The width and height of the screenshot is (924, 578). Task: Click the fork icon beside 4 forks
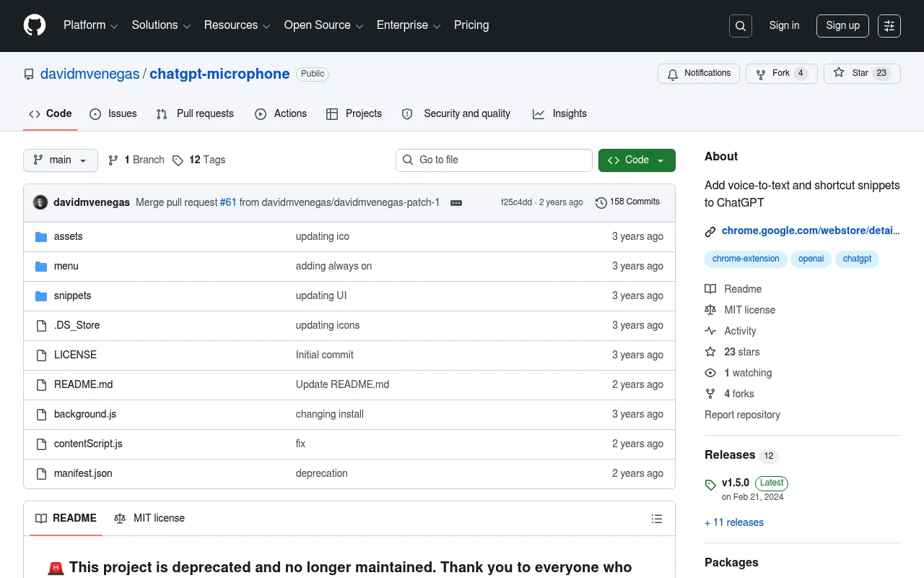(x=710, y=394)
